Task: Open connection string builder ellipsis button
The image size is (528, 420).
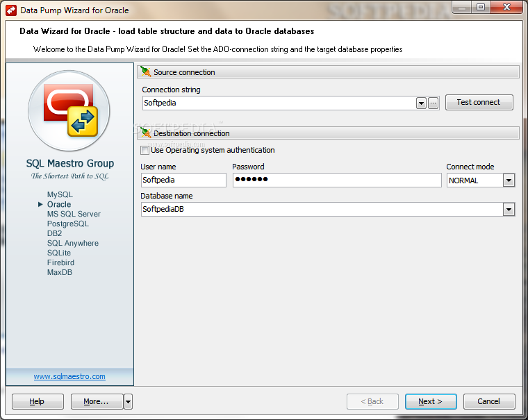Action: point(434,103)
